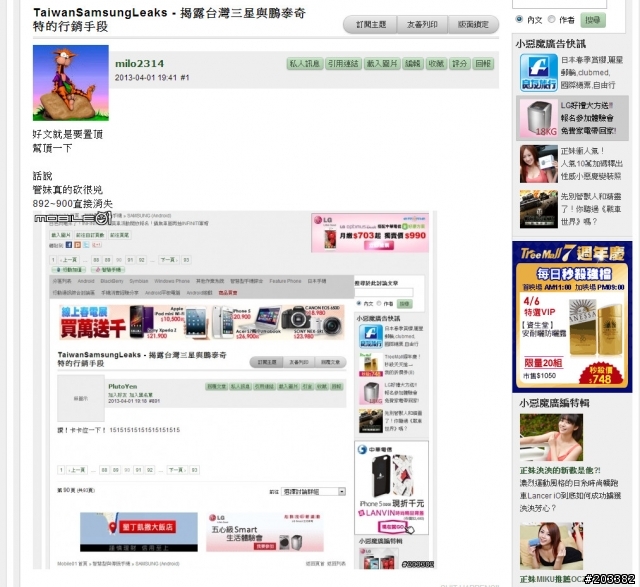The height and width of the screenshot is (587, 640).
Task: Click the green 搜尋 search button
Action: [x=593, y=20]
